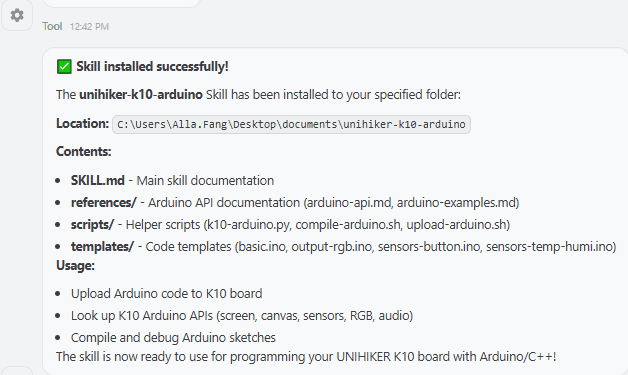The image size is (628, 375).
Task: Click the Tool gear avatar icon
Action: 16,16
